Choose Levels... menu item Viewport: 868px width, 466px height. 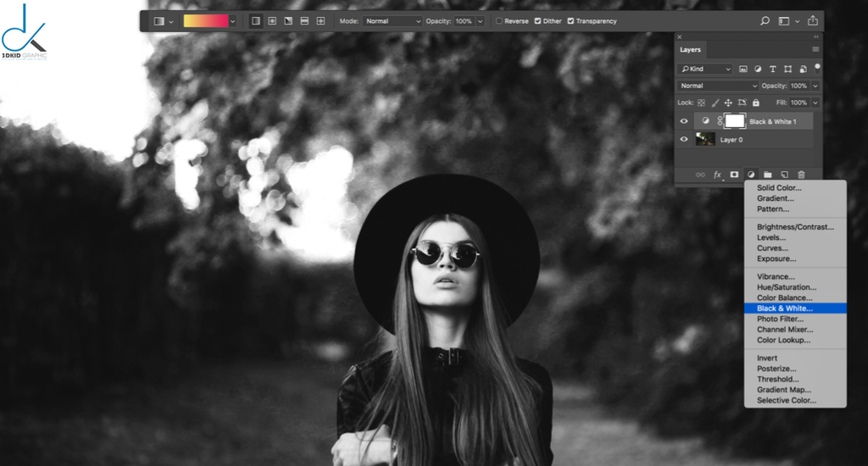point(771,237)
